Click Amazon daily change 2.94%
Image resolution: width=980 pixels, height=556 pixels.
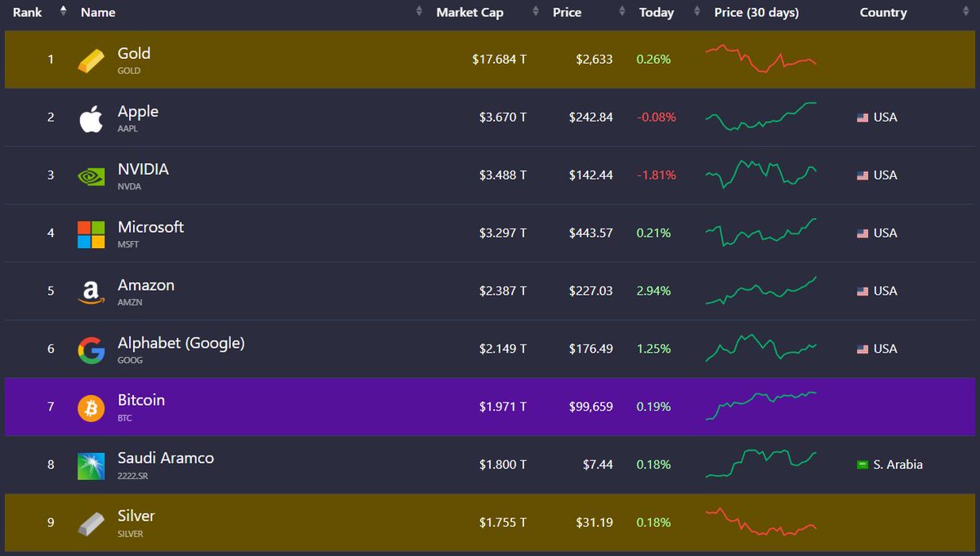[653, 291]
